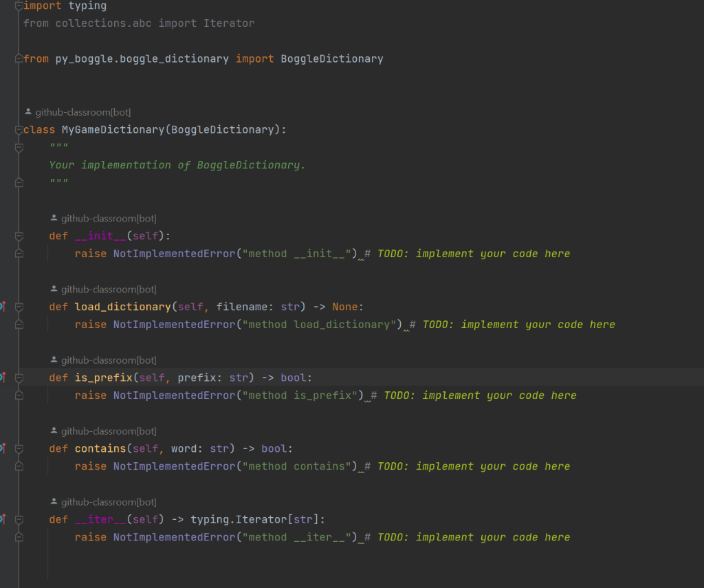Click 'NotImplementedError' in the __init__ body

(x=174, y=254)
